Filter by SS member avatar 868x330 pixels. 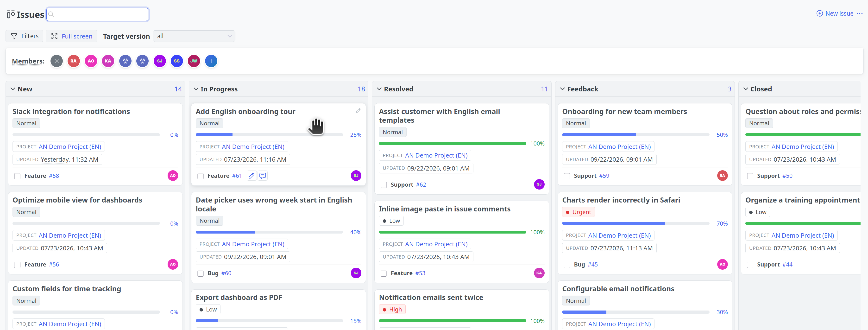177,61
